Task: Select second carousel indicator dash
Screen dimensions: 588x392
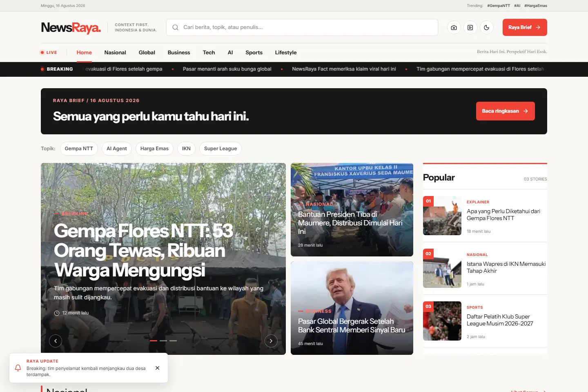Action: pyautogui.click(x=163, y=341)
